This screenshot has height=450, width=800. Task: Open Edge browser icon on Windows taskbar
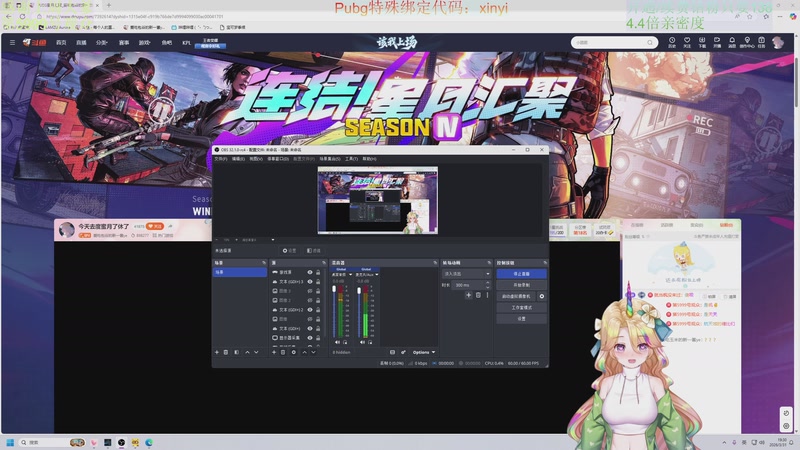(x=149, y=442)
